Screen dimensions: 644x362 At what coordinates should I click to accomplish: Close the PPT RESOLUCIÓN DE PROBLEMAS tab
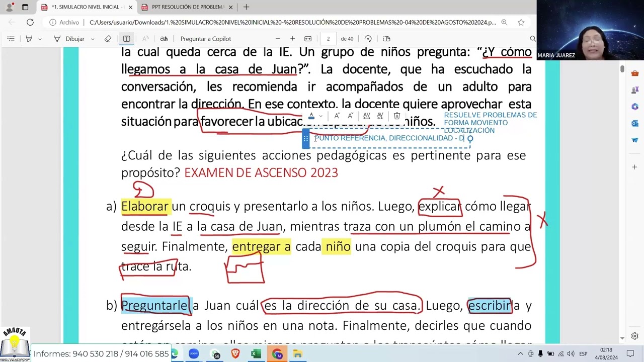click(231, 7)
